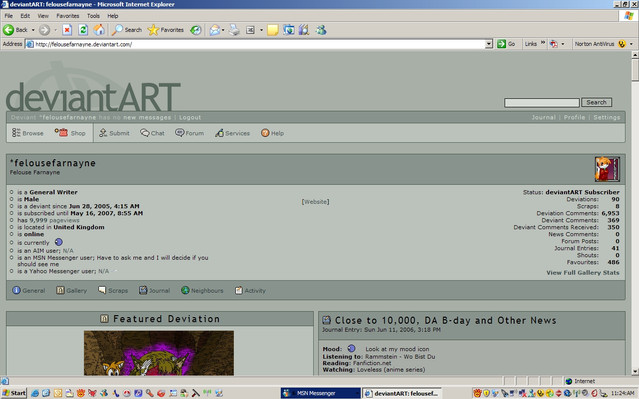639x399 pixels.
Task: Open the Back button history dropdown arrow
Action: pos(33,30)
